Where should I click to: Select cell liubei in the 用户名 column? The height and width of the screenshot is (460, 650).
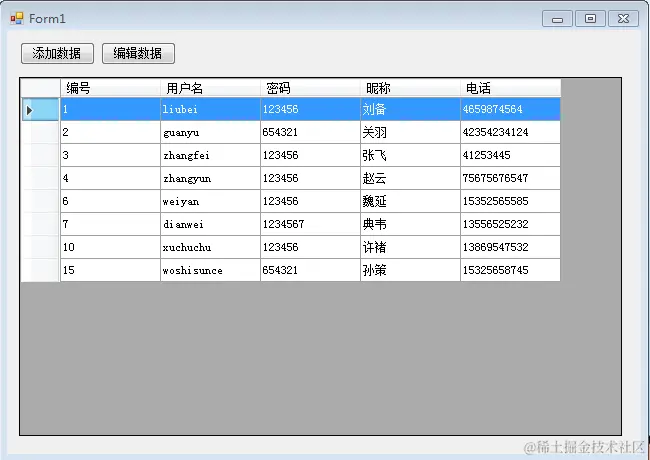coord(210,109)
